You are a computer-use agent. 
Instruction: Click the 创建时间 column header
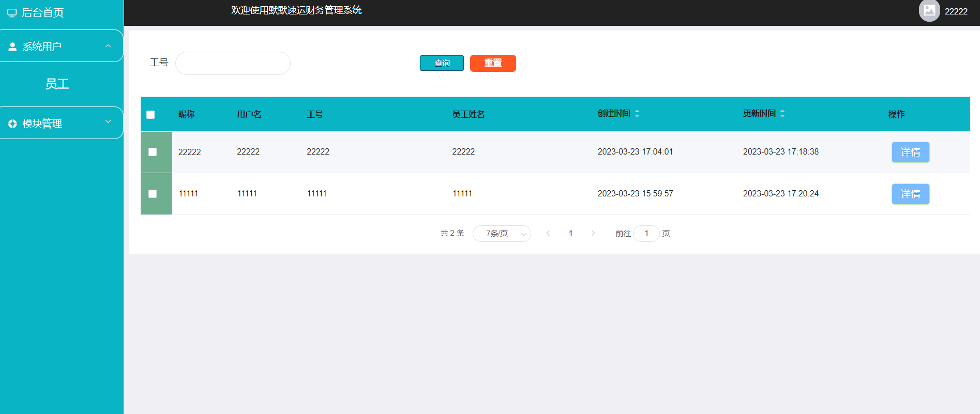pyautogui.click(x=614, y=113)
